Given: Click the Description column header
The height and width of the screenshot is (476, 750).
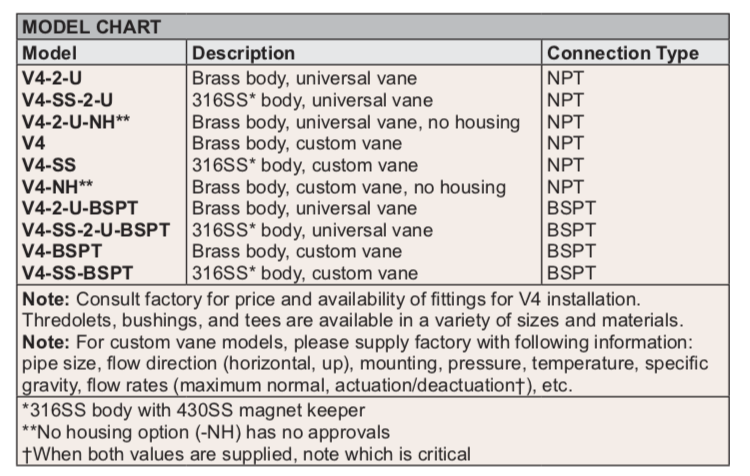Looking at the screenshot, I should pyautogui.click(x=244, y=53).
